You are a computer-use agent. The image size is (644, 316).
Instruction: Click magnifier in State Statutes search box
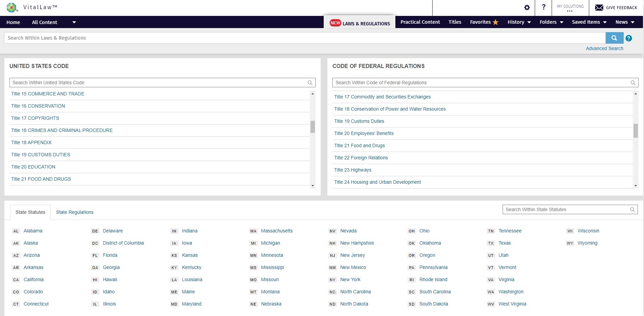pyautogui.click(x=632, y=210)
